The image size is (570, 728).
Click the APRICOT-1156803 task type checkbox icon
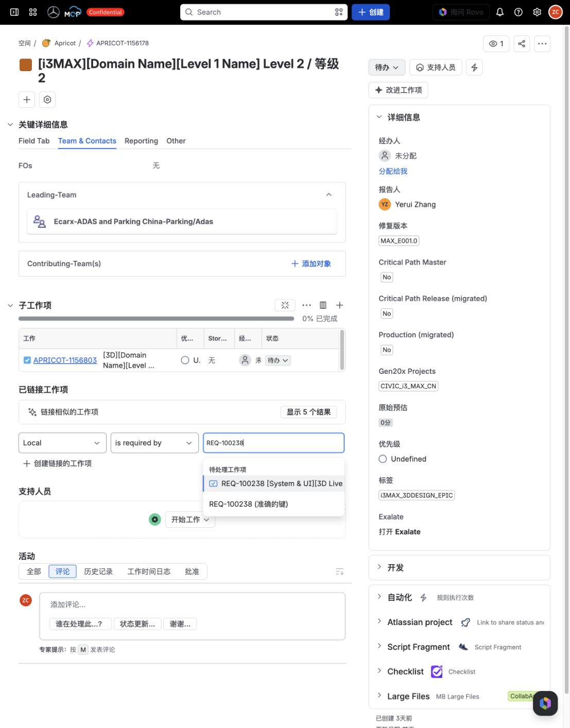[27, 360]
